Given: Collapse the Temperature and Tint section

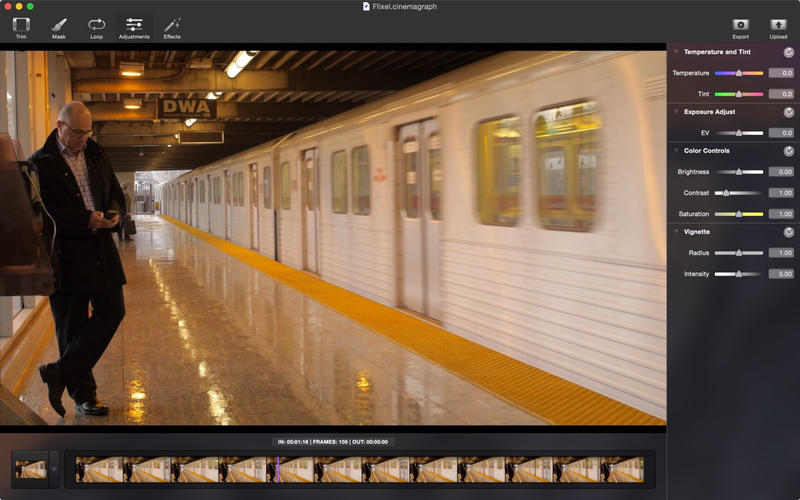Looking at the screenshot, I should pyautogui.click(x=676, y=51).
